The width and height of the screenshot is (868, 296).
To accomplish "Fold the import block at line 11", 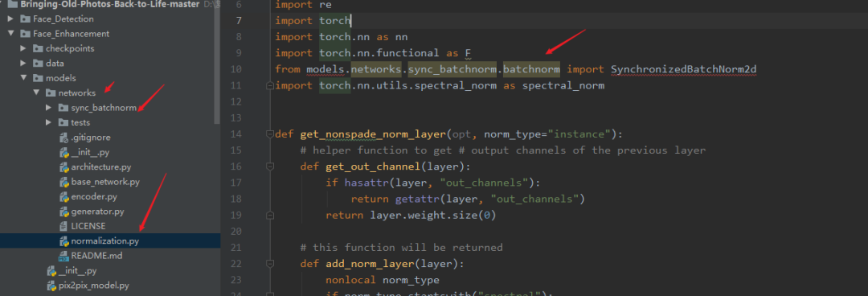I will tap(270, 86).
